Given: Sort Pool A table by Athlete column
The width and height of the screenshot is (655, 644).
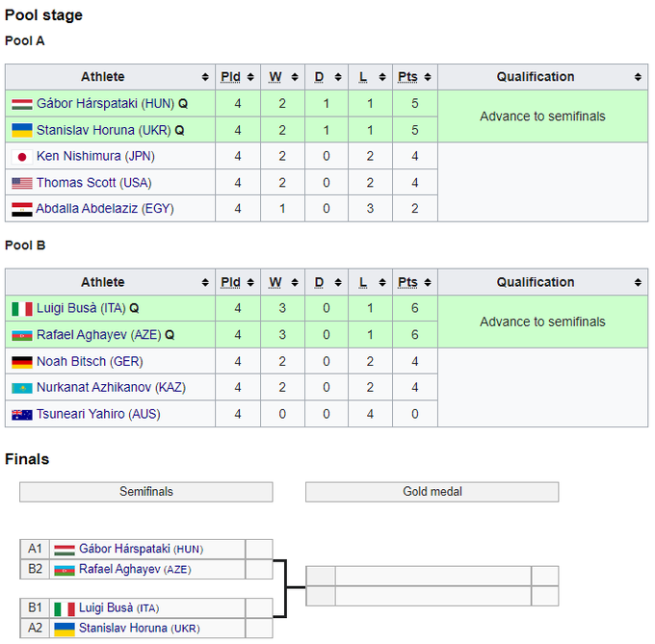Looking at the screenshot, I should click(x=205, y=77).
